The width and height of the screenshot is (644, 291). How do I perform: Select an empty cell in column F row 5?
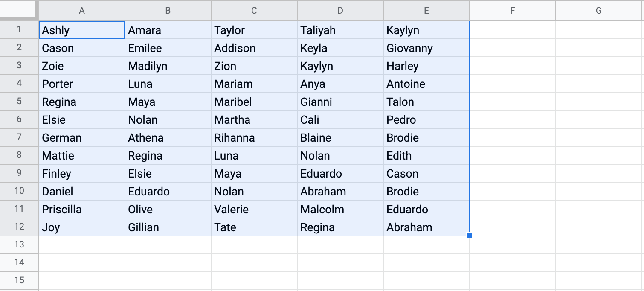pyautogui.click(x=512, y=102)
